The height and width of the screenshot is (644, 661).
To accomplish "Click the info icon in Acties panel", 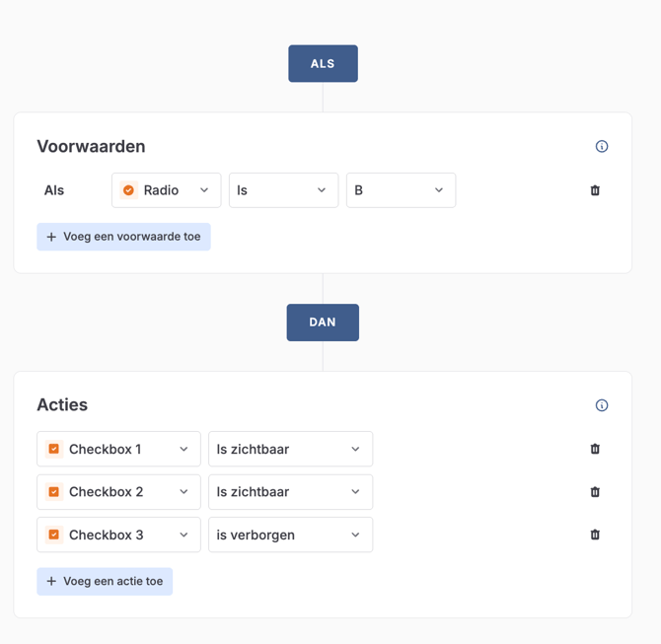I will 602,405.
